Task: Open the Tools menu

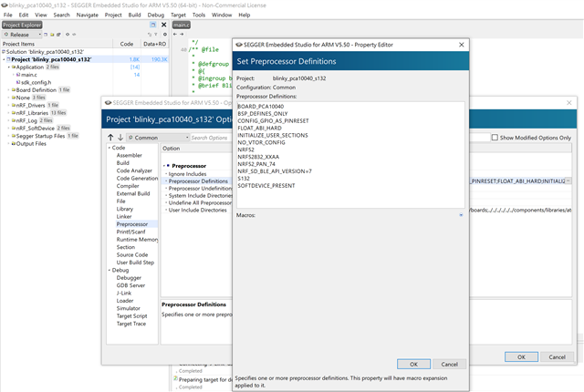Action: click(x=199, y=15)
